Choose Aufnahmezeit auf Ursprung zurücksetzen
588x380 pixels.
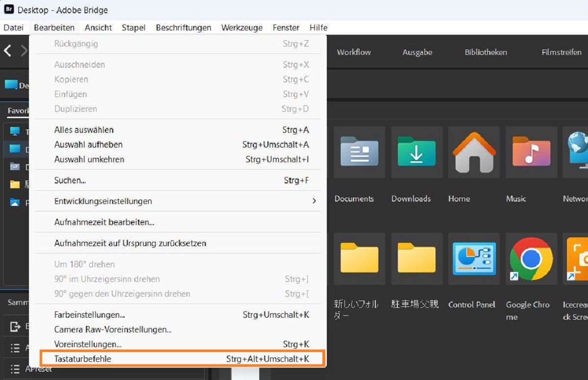pos(178,243)
